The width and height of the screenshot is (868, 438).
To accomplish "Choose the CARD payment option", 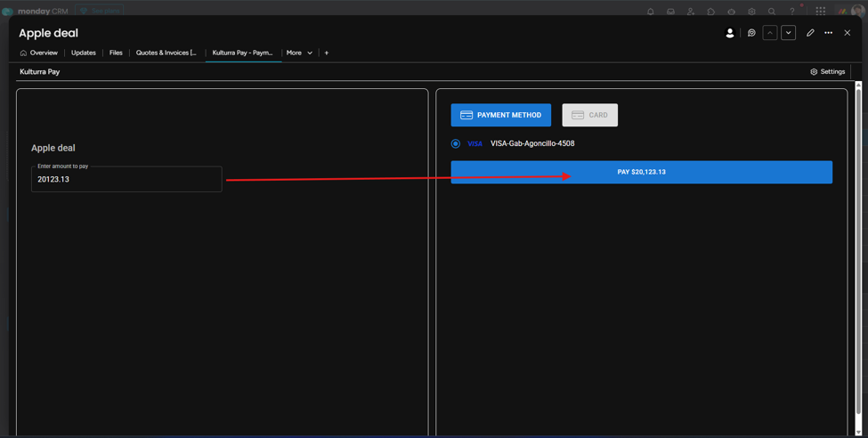I will point(590,115).
